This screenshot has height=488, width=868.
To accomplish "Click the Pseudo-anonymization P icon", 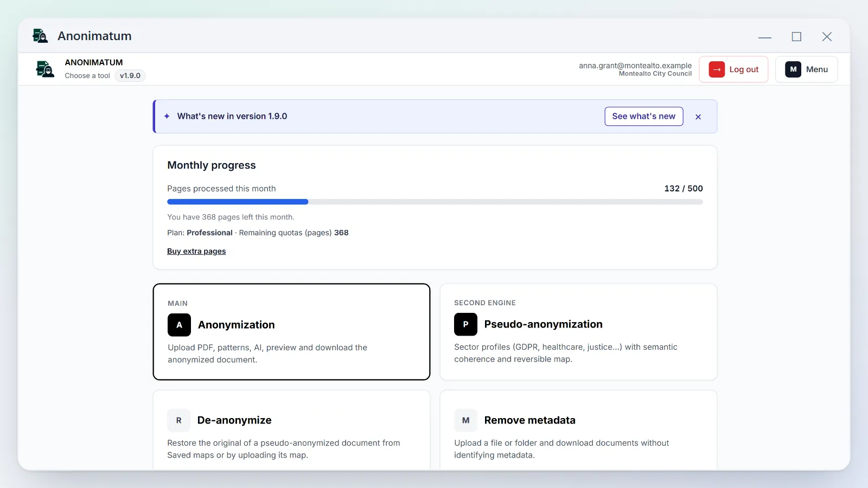I will click(x=465, y=324).
